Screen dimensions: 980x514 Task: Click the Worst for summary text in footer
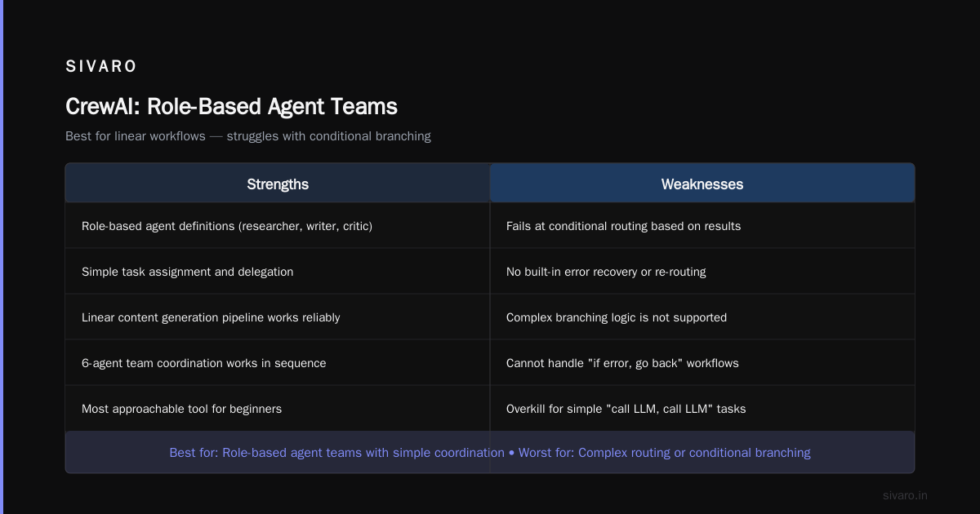[x=665, y=452]
